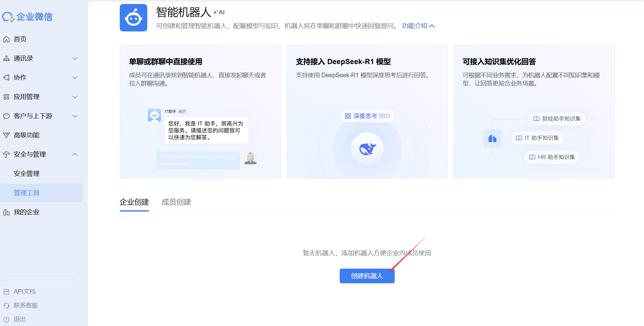
Task: Click the 协作 collaboration icon
Action: (x=6, y=78)
